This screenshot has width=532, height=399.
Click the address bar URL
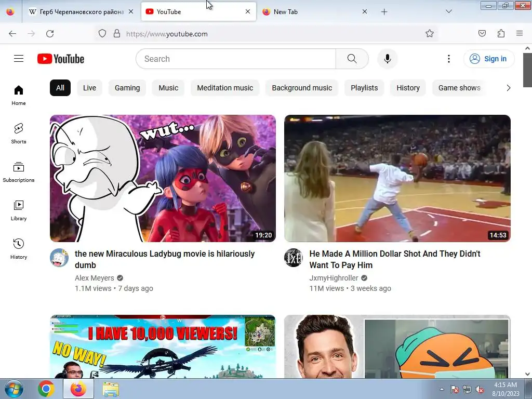(x=167, y=34)
